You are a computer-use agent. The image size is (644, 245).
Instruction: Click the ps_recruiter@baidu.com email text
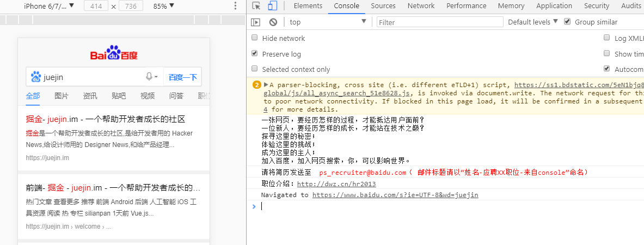coord(363,172)
